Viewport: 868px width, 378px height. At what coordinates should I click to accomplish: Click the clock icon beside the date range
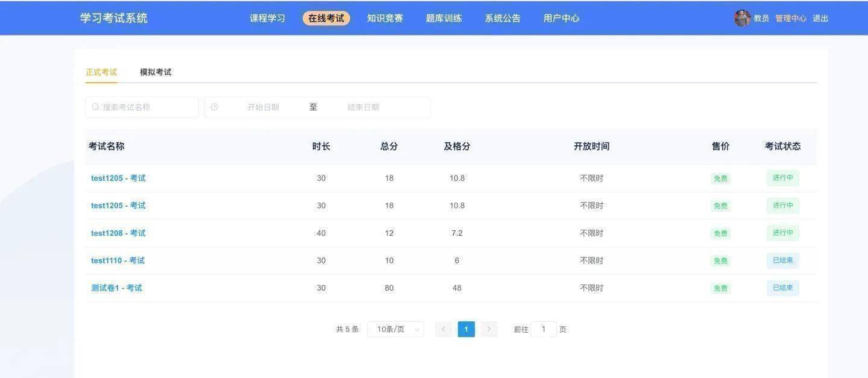(x=215, y=107)
